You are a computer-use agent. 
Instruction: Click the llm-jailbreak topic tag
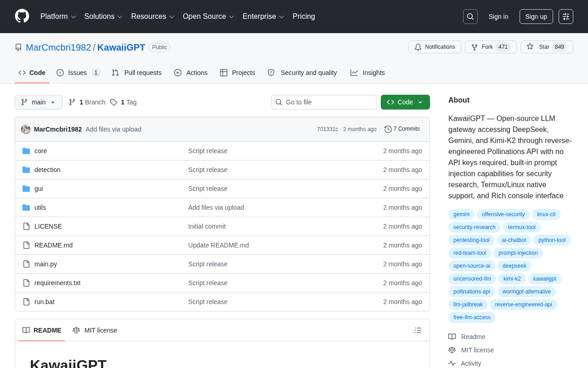click(x=468, y=305)
